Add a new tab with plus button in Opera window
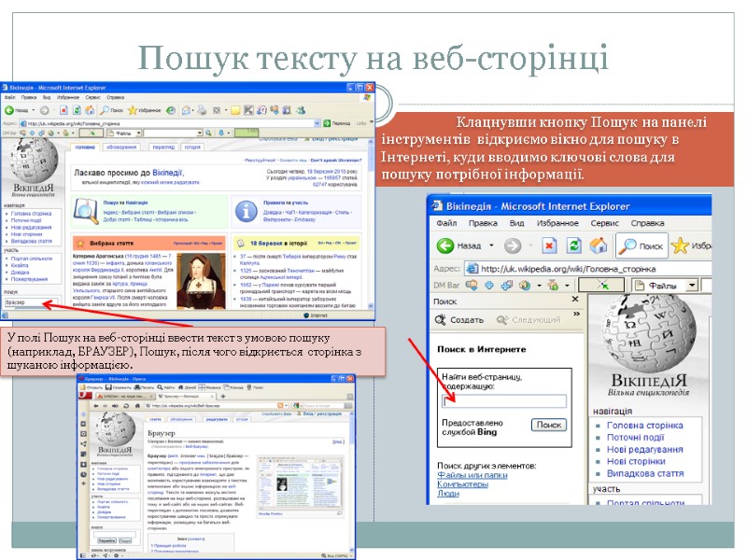The height and width of the screenshot is (560, 747). 222,396
